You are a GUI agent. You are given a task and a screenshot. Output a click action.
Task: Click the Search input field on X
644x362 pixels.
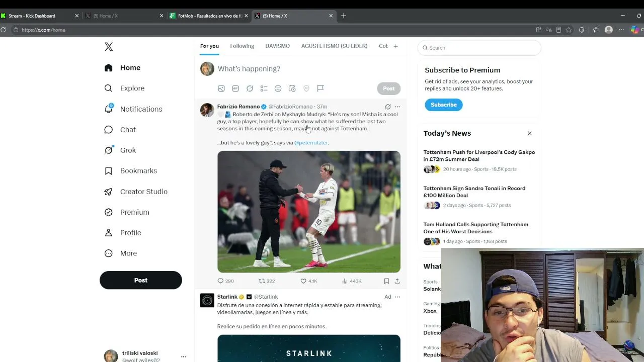point(479,48)
